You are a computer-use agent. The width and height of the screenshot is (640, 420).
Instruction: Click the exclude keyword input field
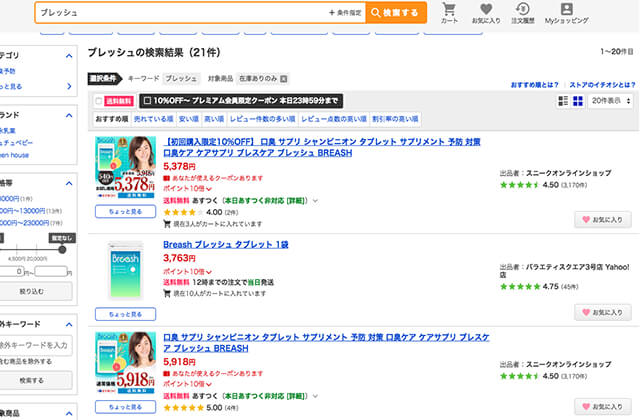tap(36, 345)
